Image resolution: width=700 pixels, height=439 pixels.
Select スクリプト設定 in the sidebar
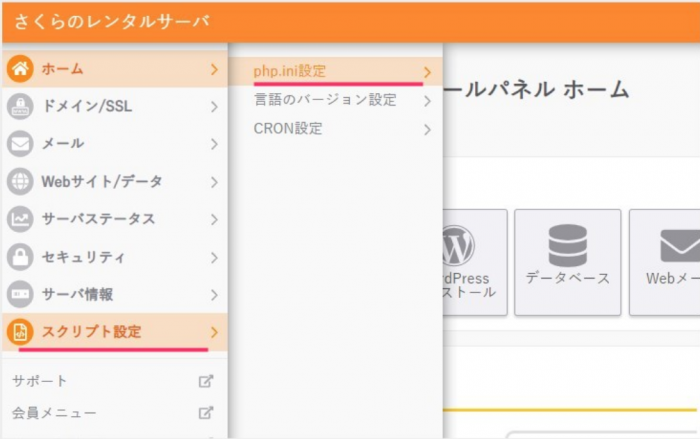[x=115, y=332]
